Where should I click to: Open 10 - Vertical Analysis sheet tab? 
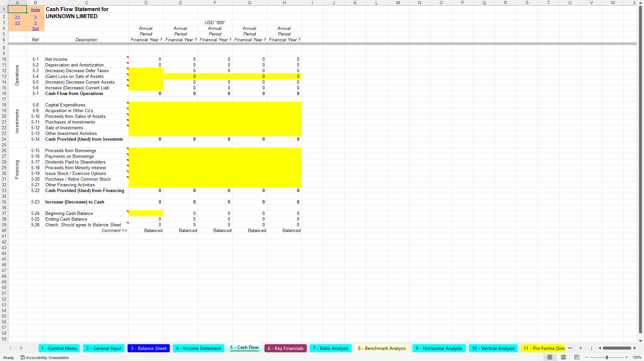[493, 348]
